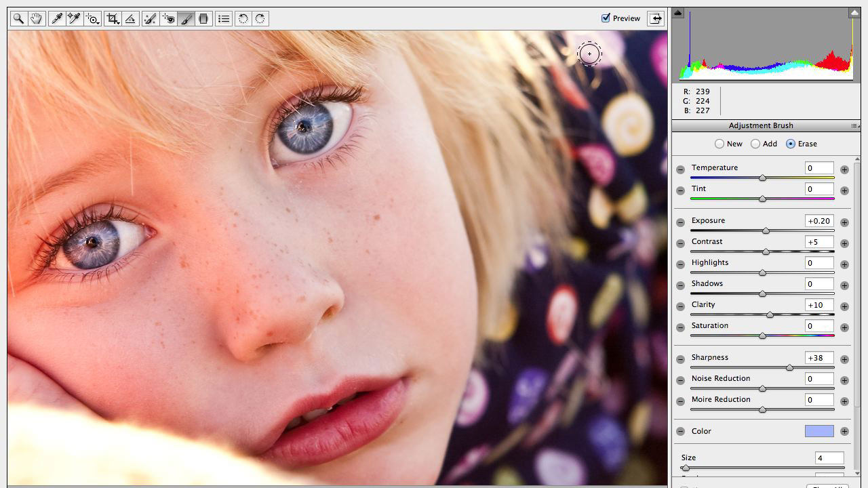The image size is (868, 488).
Task: Activate the Spot Removal tool
Action: (150, 19)
